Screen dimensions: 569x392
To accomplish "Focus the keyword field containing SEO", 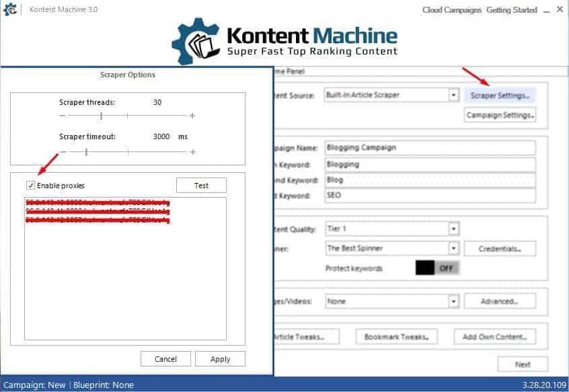I will tap(430, 196).
